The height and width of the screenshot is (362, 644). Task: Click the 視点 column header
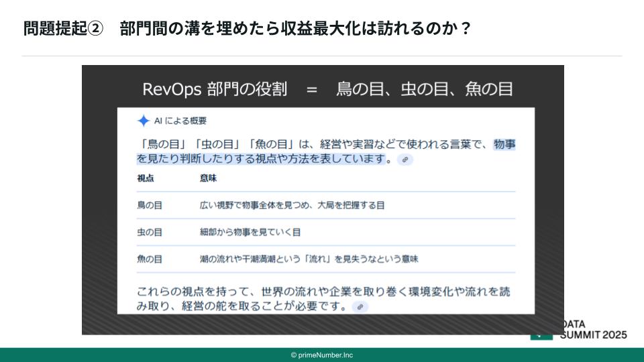(146, 178)
